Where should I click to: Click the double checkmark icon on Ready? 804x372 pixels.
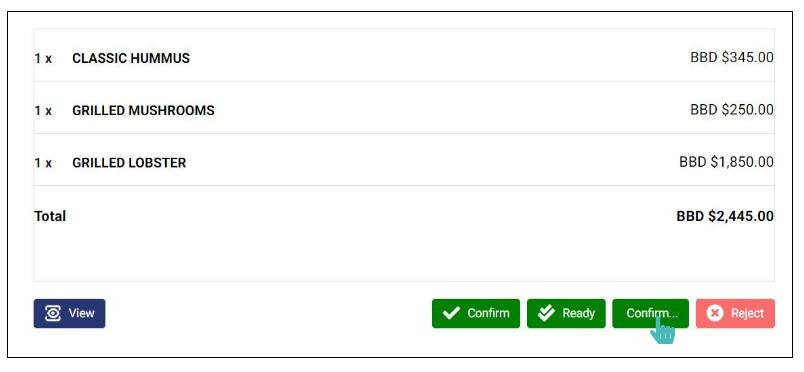click(x=546, y=313)
